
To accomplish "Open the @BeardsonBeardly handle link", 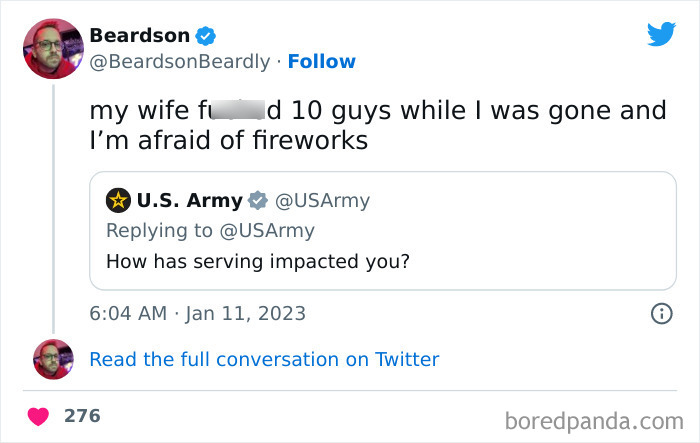I will click(x=180, y=62).
